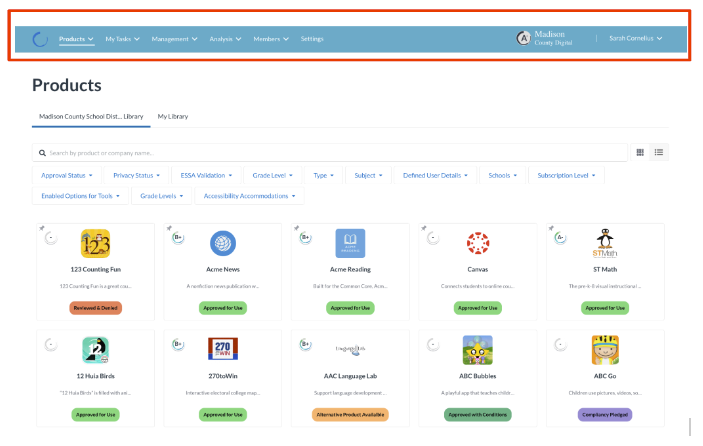This screenshot has height=446, width=703.
Task: Expand Grade Level filter
Action: point(273,175)
